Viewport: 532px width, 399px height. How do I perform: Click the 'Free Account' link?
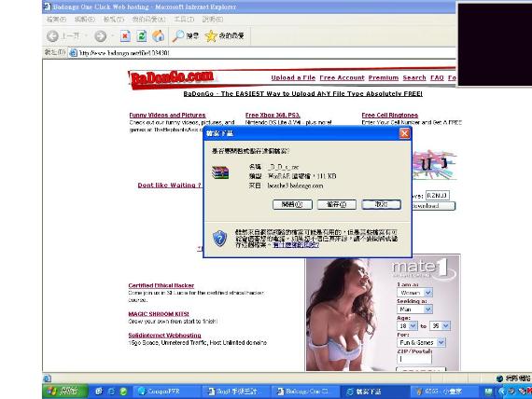tap(342, 78)
